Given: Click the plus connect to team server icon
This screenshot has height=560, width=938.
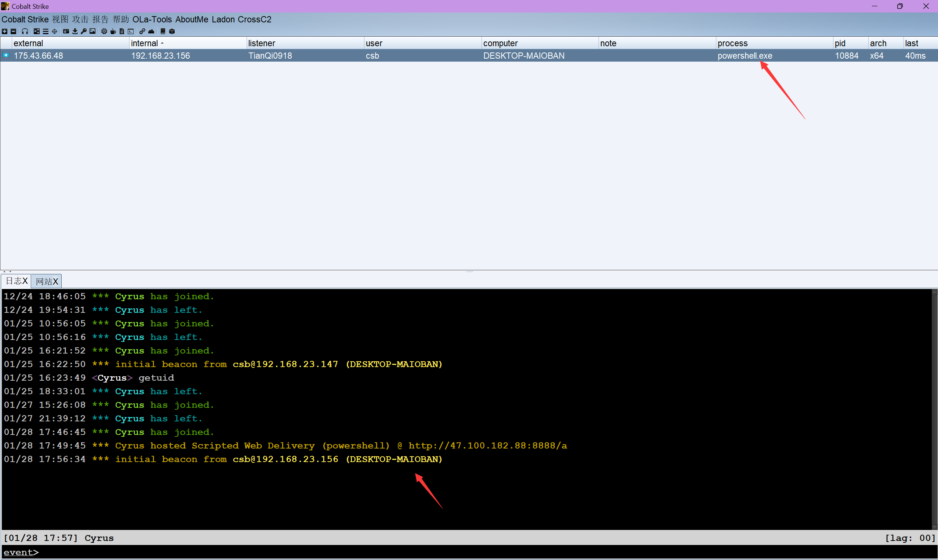Looking at the screenshot, I should pos(4,31).
